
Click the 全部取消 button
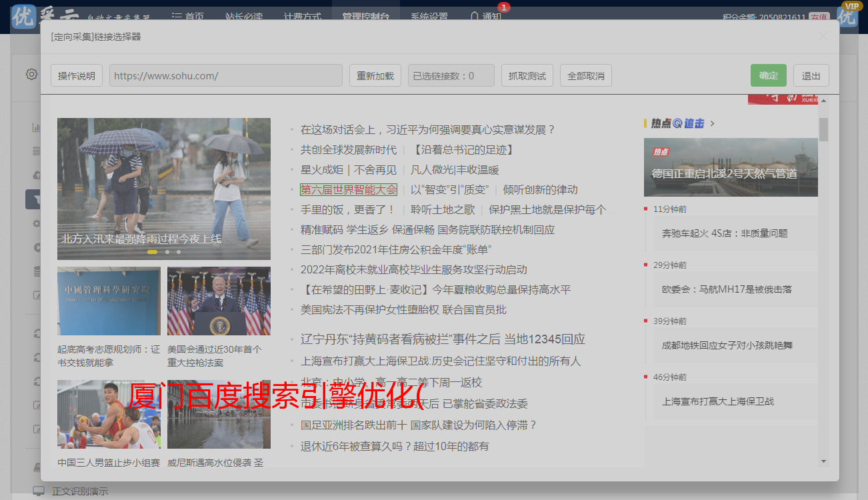pyautogui.click(x=586, y=75)
